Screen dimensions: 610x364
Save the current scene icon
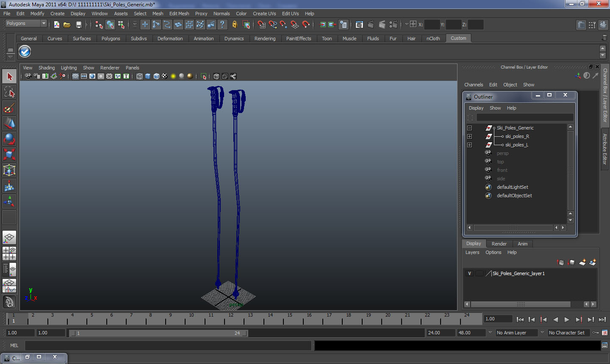(78, 25)
